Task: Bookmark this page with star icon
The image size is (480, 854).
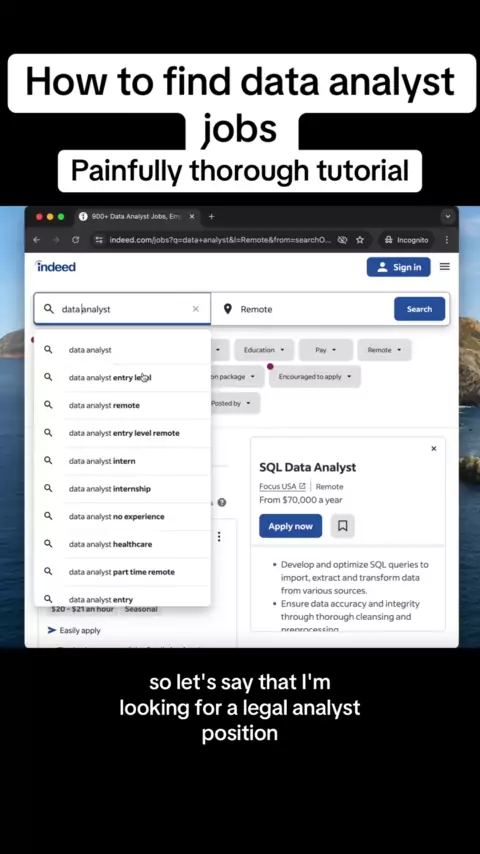Action: coord(360,240)
